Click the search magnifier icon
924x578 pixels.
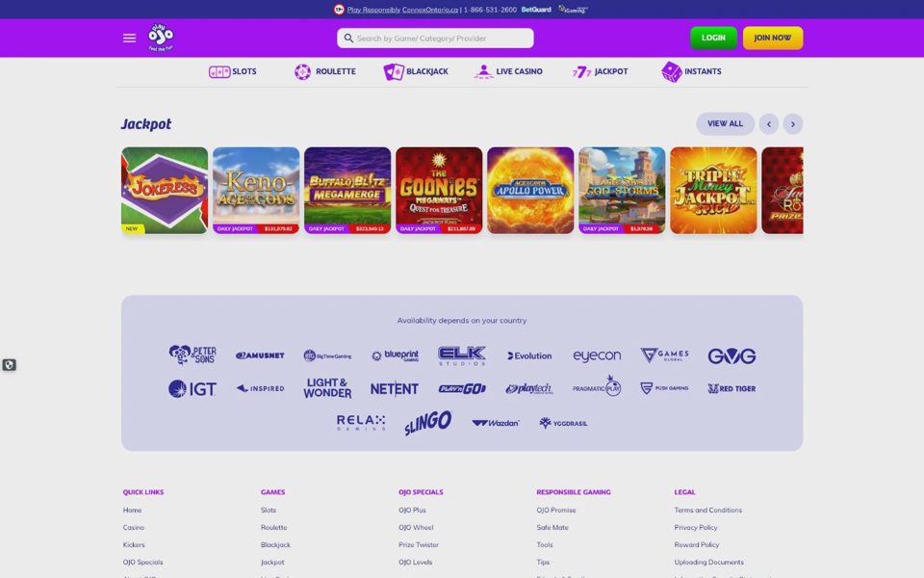click(348, 39)
